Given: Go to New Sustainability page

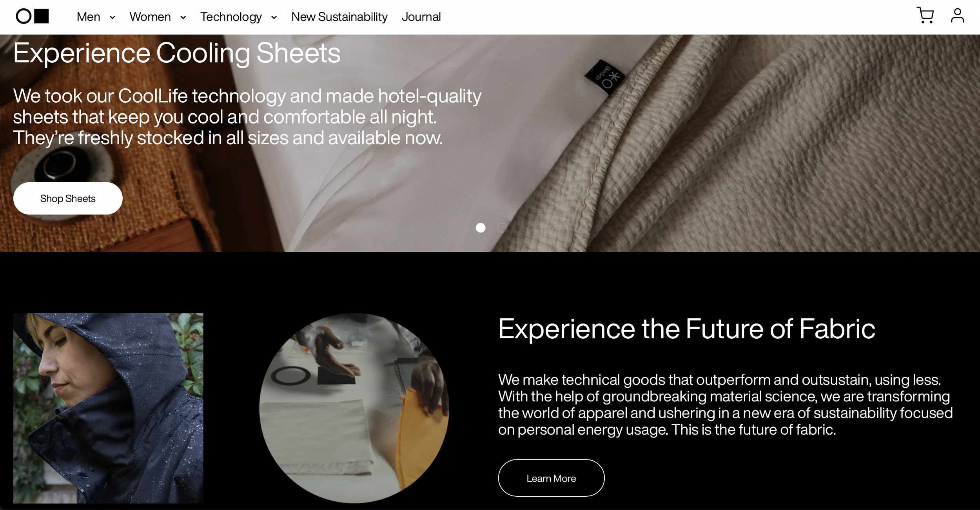Looking at the screenshot, I should point(339,17).
